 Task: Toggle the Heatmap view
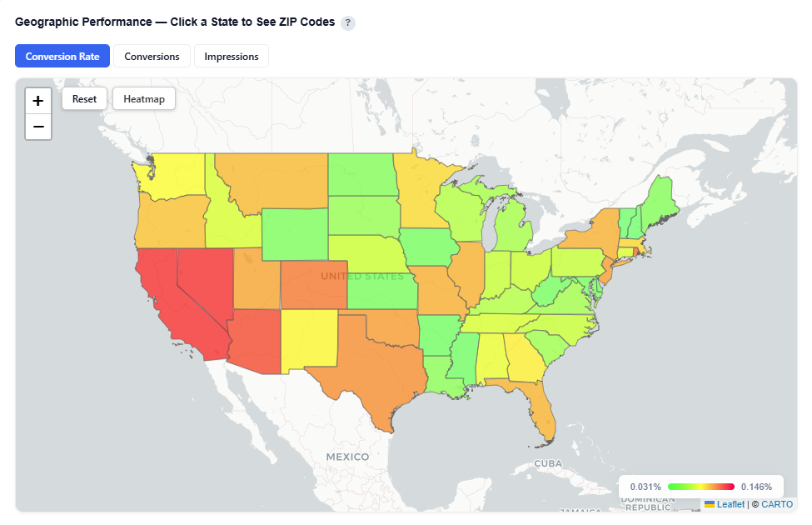[144, 98]
